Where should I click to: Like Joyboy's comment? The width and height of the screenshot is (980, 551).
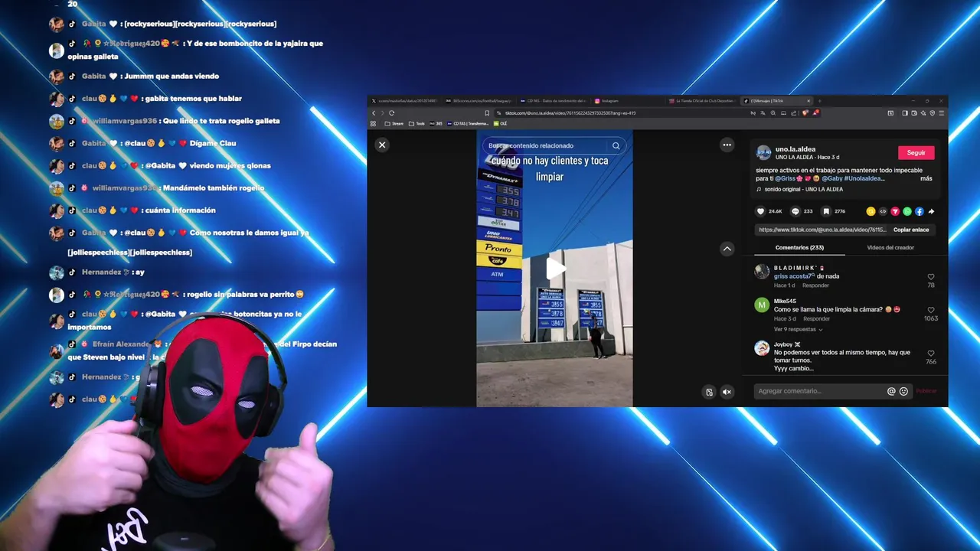(x=931, y=354)
